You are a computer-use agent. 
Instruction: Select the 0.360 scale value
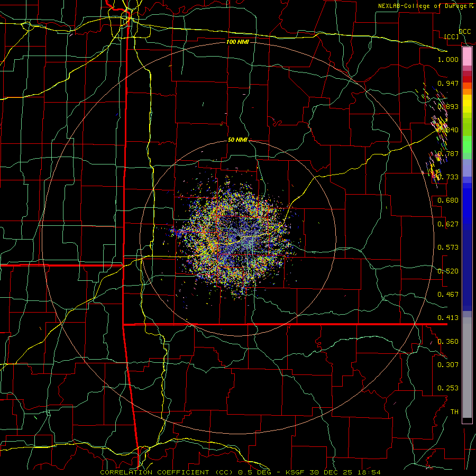pyautogui.click(x=448, y=342)
